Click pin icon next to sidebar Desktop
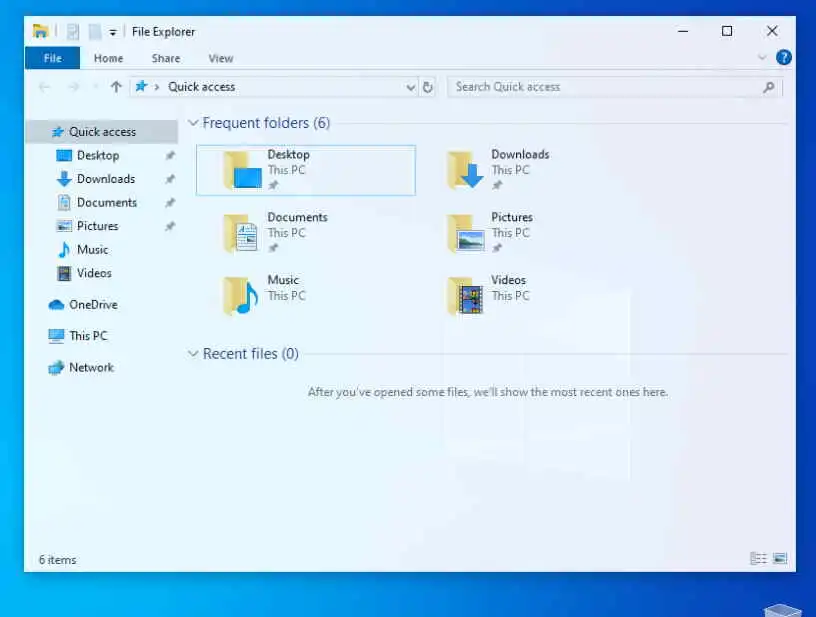The width and height of the screenshot is (816, 617). click(170, 156)
